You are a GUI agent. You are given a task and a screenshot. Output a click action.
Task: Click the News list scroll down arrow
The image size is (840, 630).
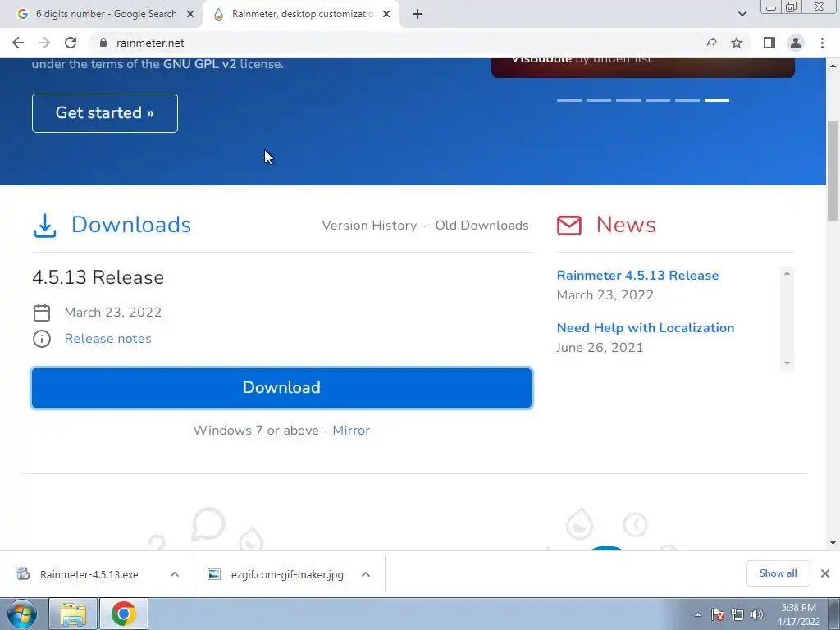tap(787, 363)
